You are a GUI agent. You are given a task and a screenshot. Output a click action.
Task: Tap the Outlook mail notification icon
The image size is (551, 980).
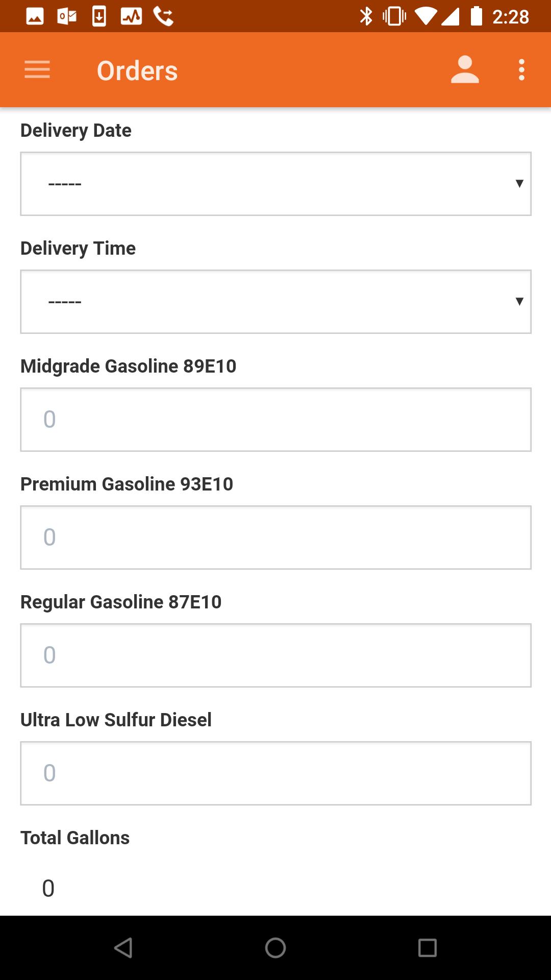67,17
